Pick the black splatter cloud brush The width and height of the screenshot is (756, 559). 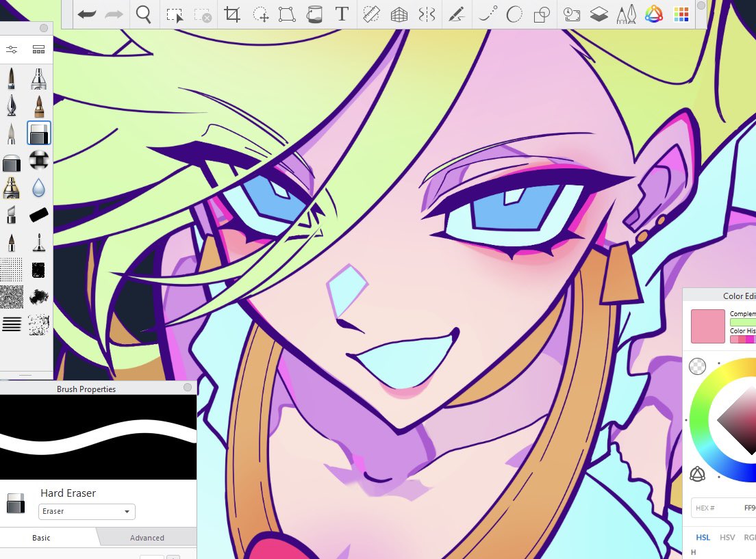[38, 297]
